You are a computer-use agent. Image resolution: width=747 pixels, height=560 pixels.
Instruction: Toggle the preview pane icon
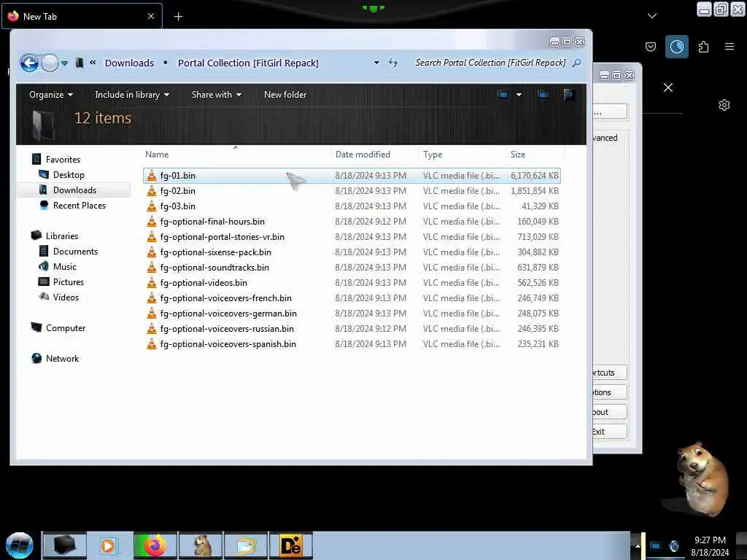click(543, 95)
